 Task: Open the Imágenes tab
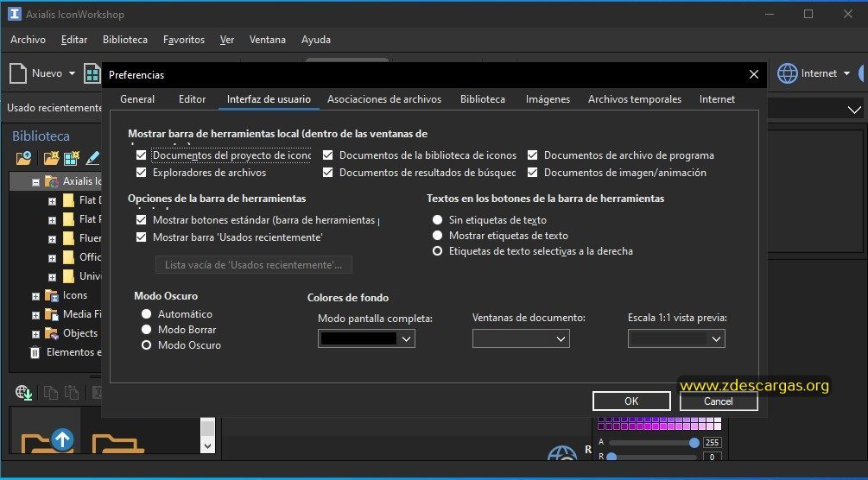pos(548,99)
